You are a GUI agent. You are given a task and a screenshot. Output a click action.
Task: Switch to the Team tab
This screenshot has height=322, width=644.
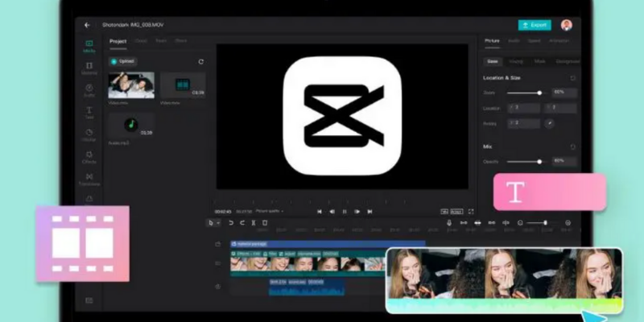pyautogui.click(x=161, y=41)
